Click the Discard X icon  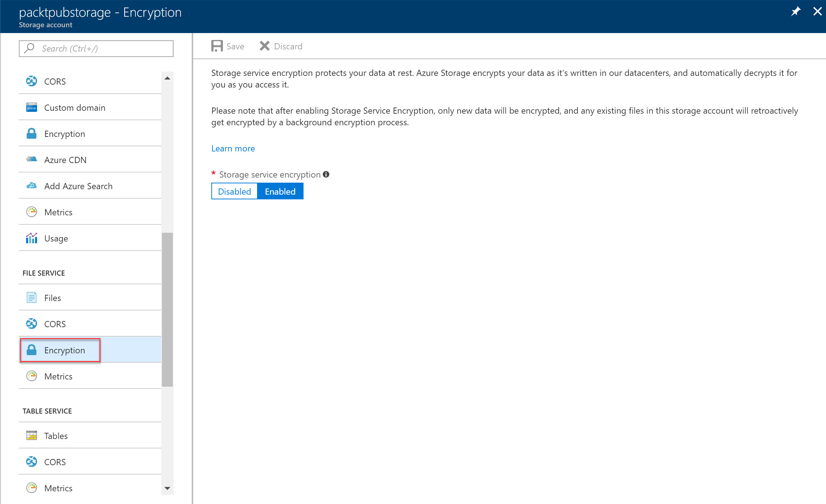coord(265,46)
